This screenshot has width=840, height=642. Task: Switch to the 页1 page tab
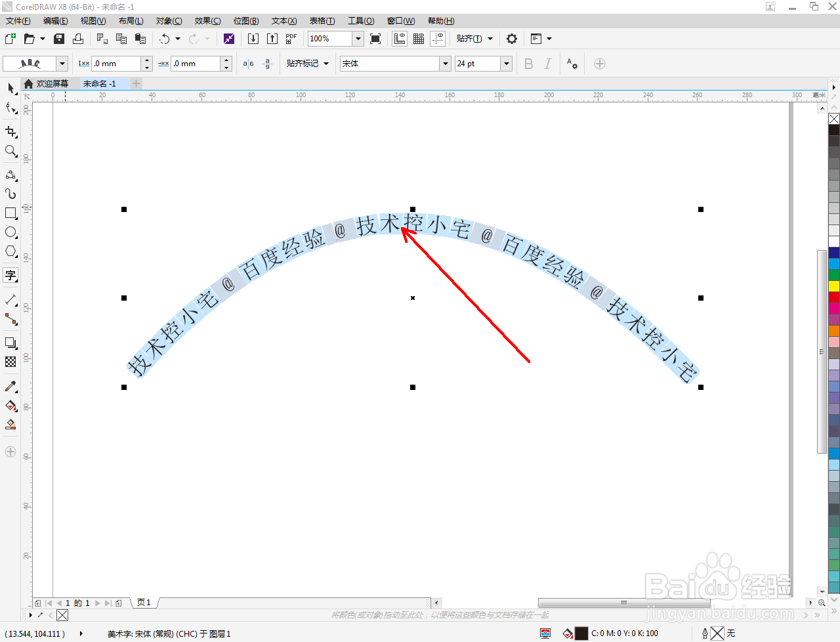(x=144, y=603)
